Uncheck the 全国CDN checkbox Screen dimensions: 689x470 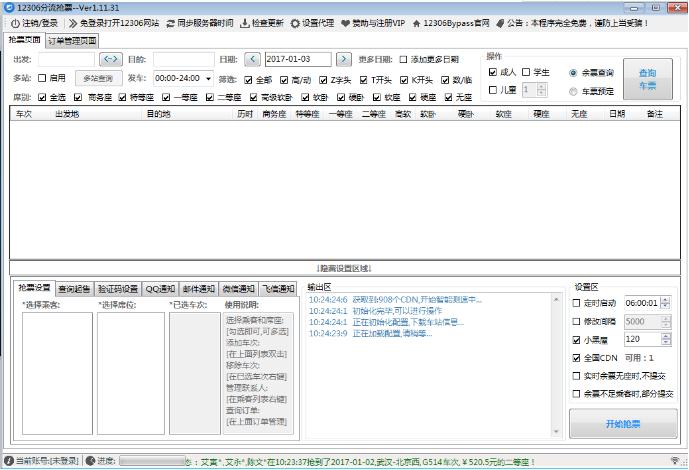(577, 357)
